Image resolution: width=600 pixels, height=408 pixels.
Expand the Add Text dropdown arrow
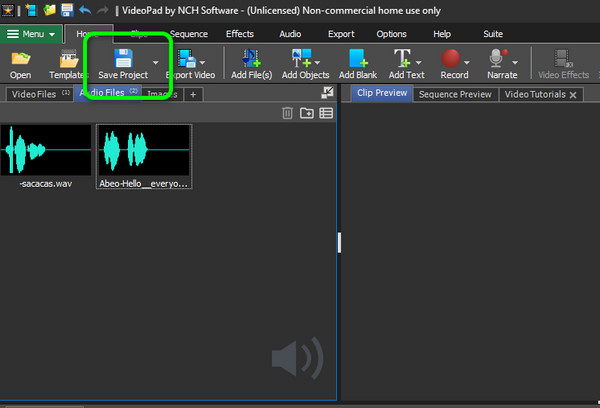(419, 62)
